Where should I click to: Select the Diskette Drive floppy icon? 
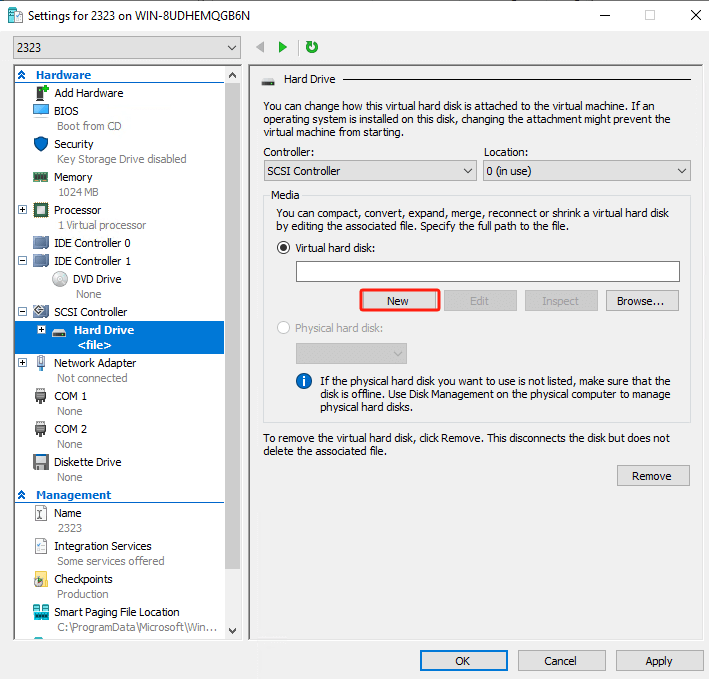coord(41,462)
